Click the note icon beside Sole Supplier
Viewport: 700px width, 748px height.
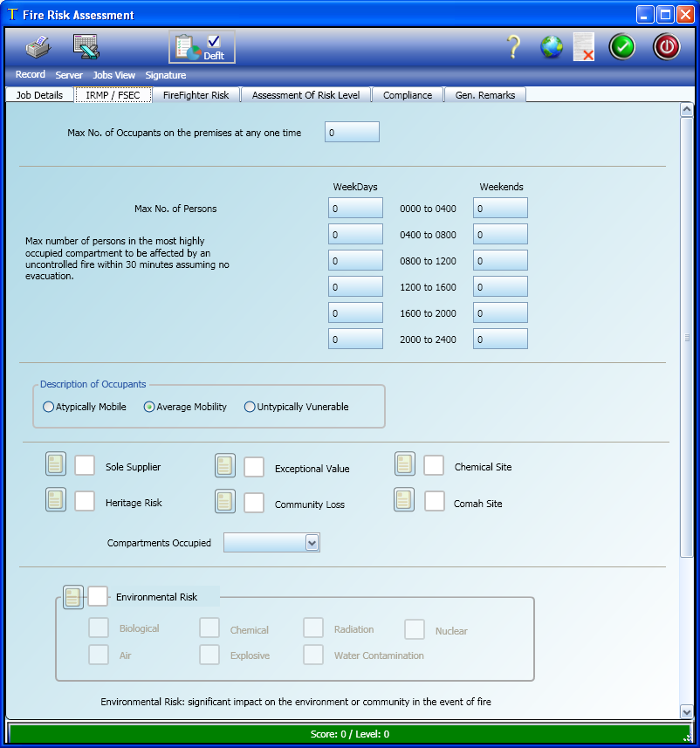56,465
